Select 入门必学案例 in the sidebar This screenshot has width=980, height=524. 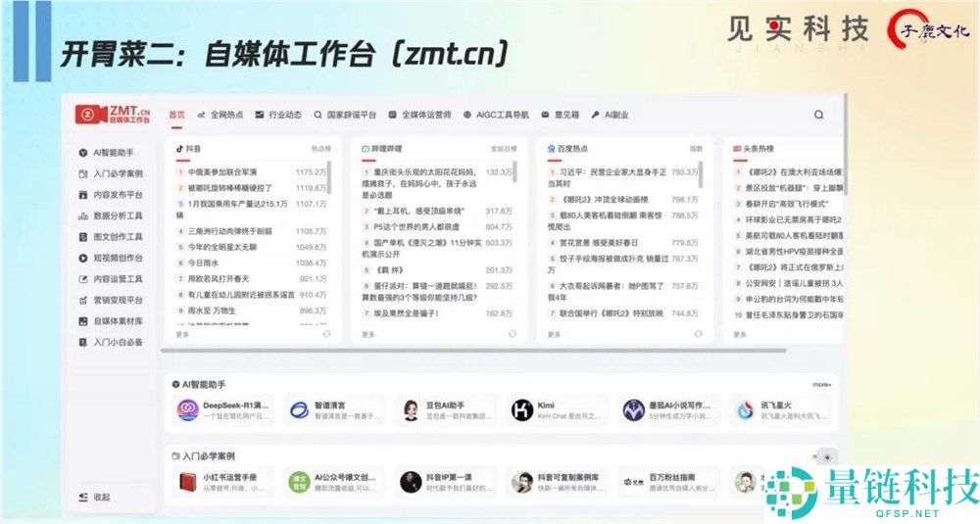point(111,173)
